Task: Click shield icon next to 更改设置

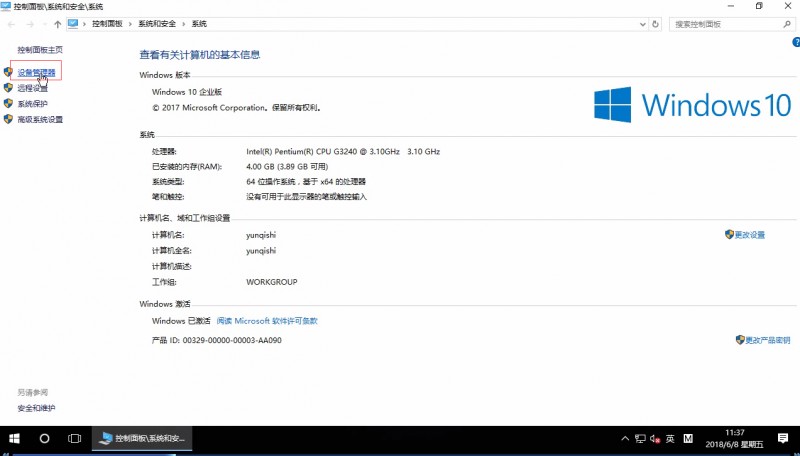Action: point(729,235)
